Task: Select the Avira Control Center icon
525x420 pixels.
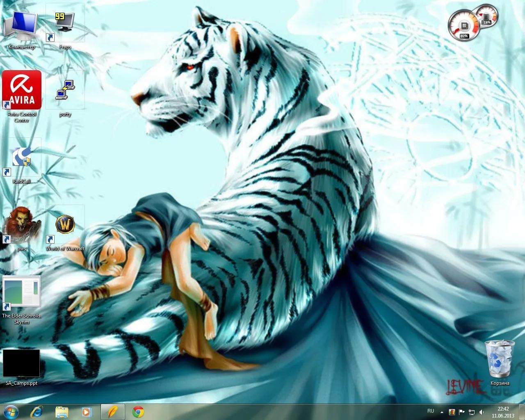Action: click(22, 90)
